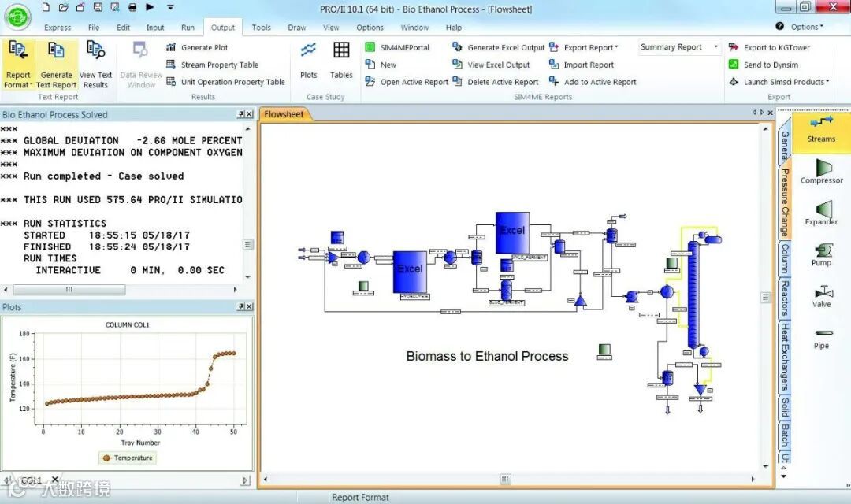Screen dimensions: 851x504
Task: Click Open Active Report
Action: click(x=407, y=82)
